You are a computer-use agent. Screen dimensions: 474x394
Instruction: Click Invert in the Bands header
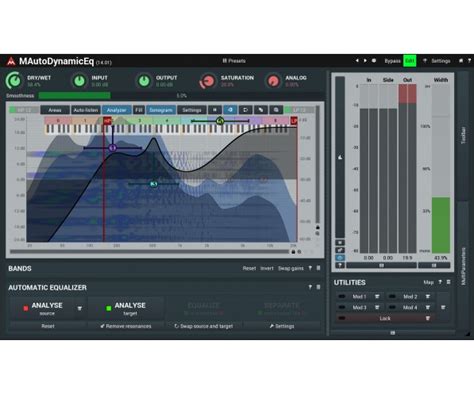pos(267,268)
